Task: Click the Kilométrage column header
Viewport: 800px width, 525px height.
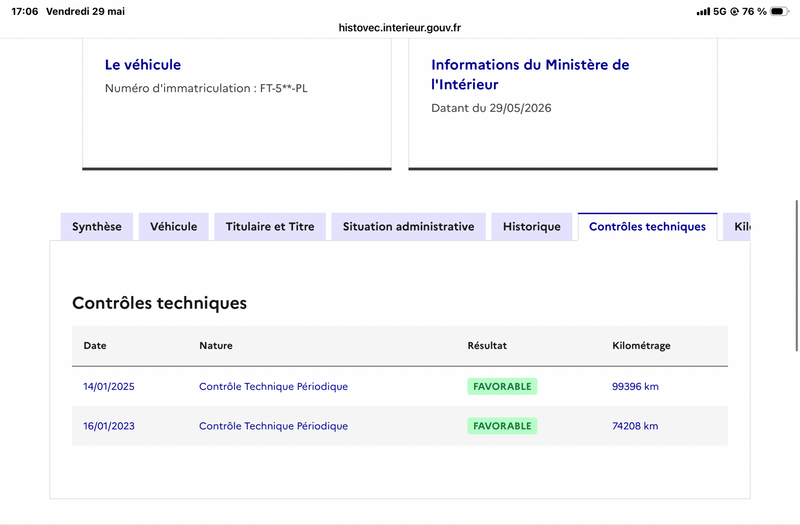Action: (x=641, y=345)
